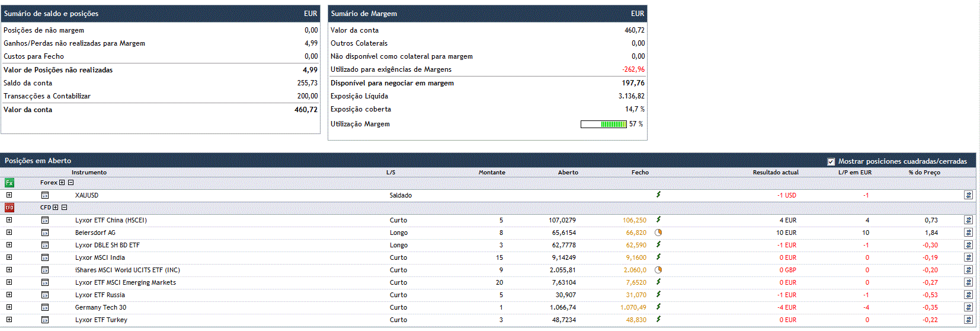Expand the Lyxor MSCI India row
980x331 pixels.
pos(9,257)
